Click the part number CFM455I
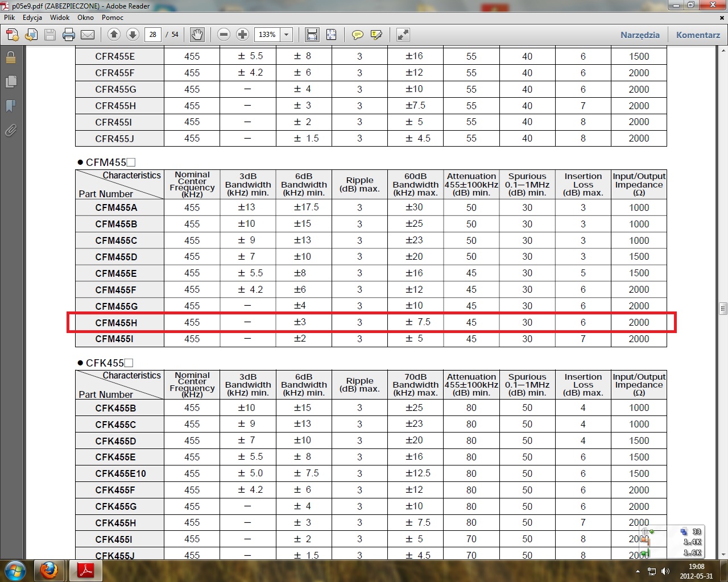The height and width of the screenshot is (582, 728). (x=114, y=339)
